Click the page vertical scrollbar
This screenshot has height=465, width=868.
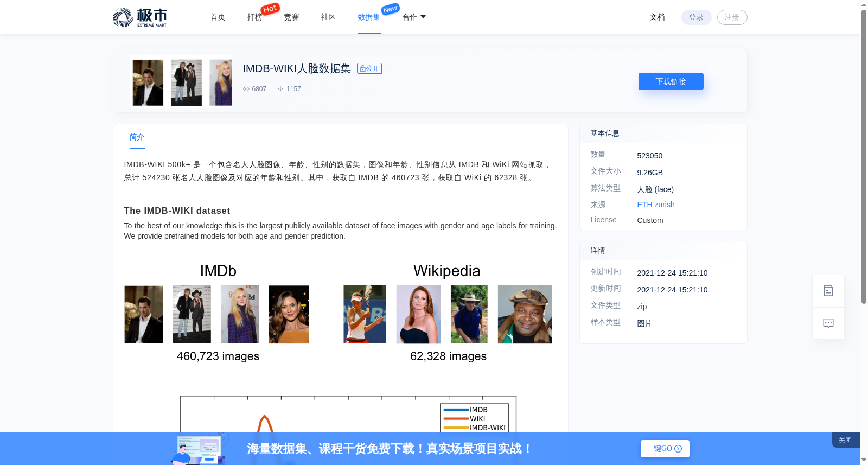click(x=864, y=157)
